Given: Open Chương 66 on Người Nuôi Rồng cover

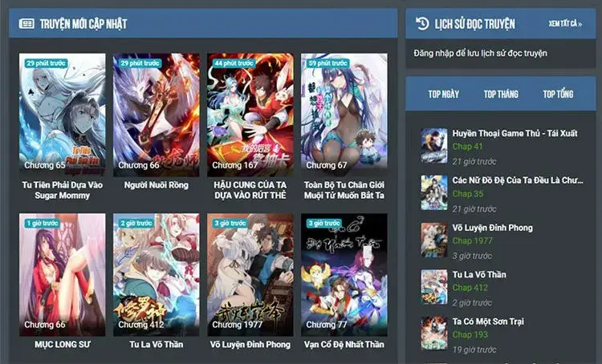Looking at the screenshot, I should point(139,165).
